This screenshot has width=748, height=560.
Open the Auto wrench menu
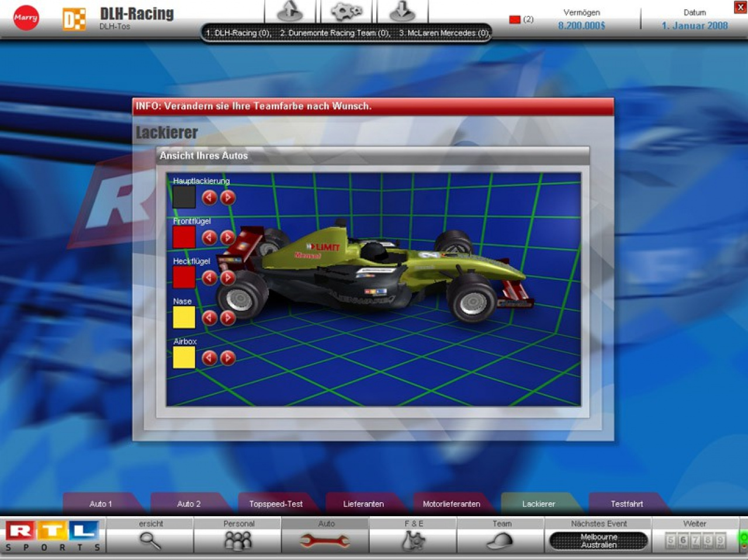pos(325,535)
